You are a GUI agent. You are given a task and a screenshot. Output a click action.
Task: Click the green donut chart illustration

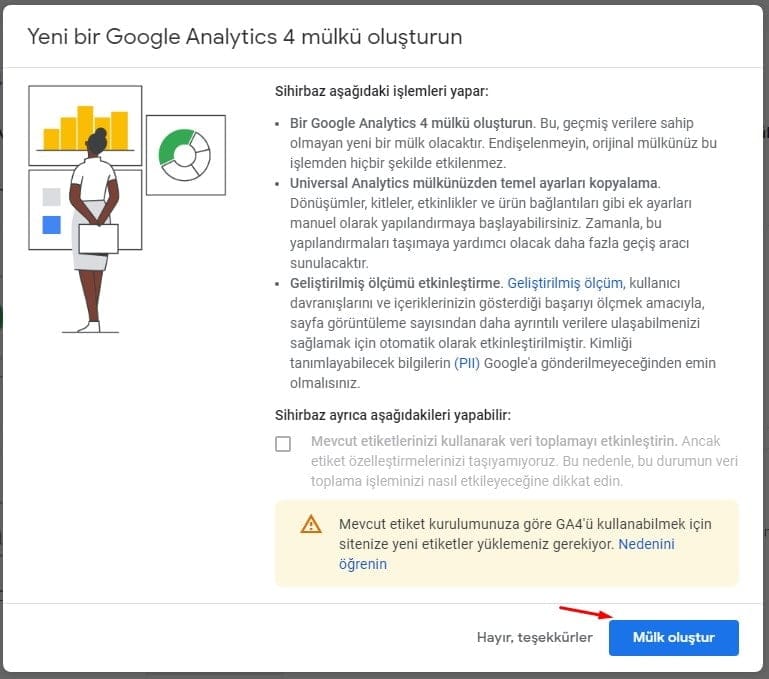(x=185, y=155)
